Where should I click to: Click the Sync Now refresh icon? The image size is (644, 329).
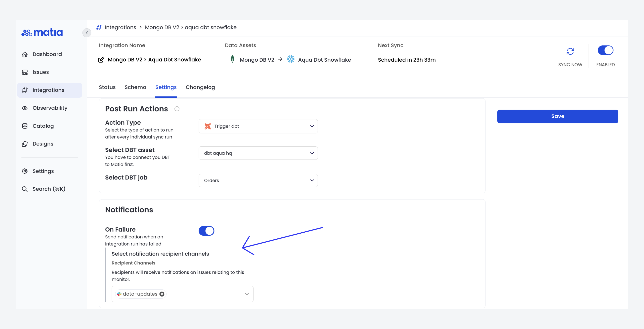(570, 52)
